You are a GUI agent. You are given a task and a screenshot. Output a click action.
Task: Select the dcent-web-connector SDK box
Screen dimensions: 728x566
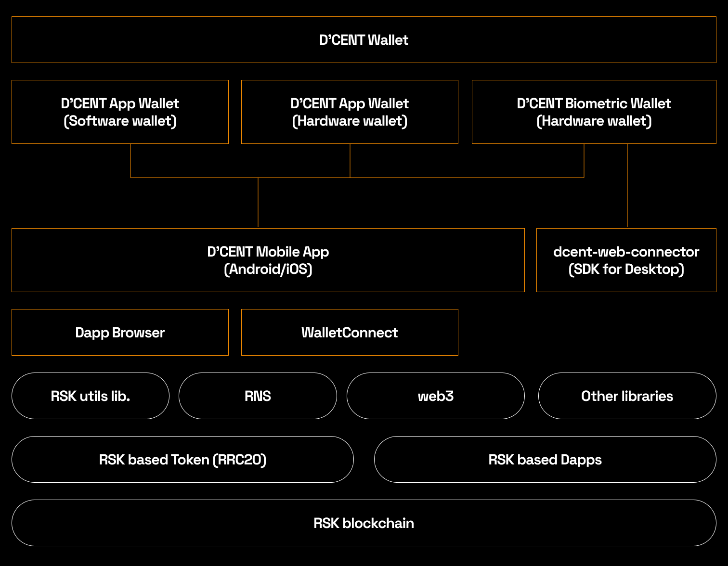click(x=626, y=260)
